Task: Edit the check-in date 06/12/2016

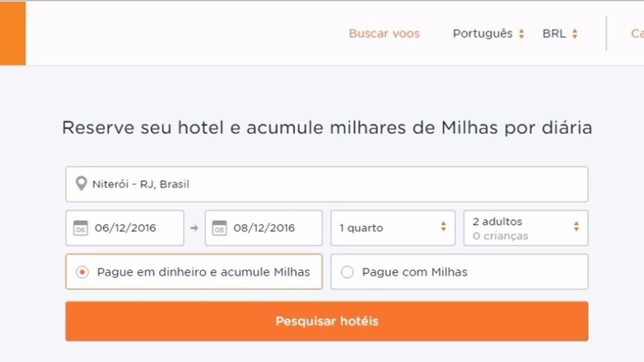Action: click(x=126, y=228)
